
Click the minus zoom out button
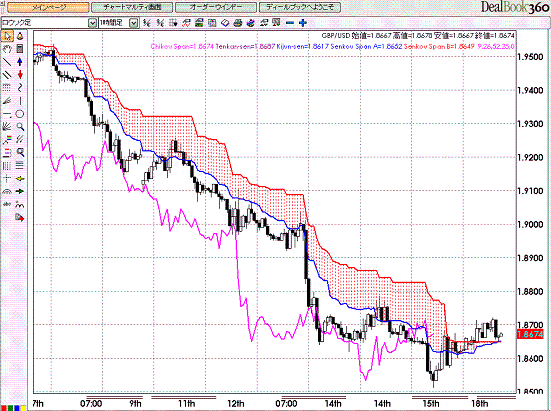point(290,23)
